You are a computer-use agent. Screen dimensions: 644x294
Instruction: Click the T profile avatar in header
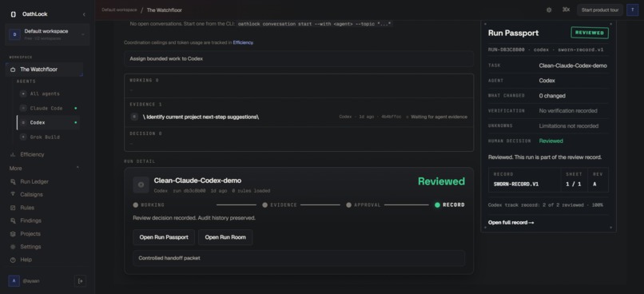tap(633, 10)
